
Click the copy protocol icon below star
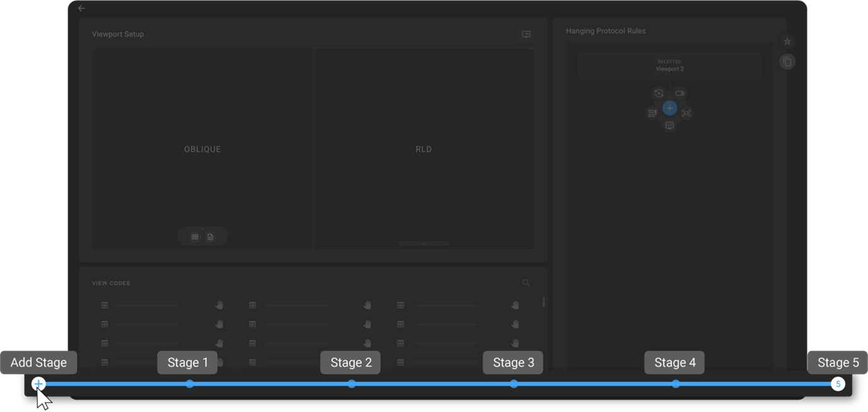[787, 62]
